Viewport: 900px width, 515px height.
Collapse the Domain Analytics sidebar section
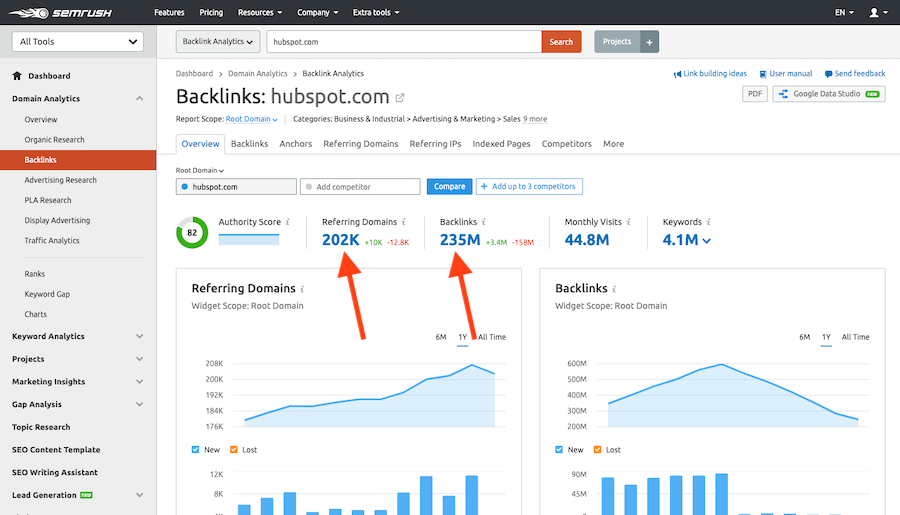pos(139,99)
